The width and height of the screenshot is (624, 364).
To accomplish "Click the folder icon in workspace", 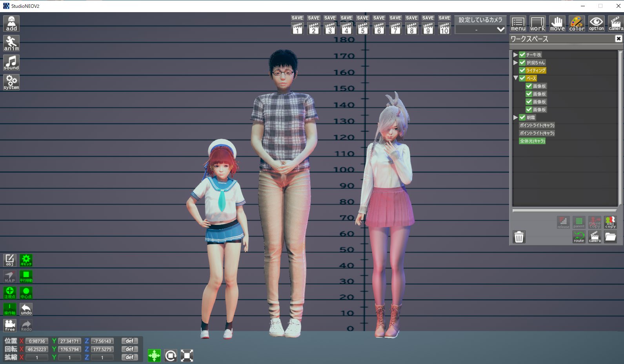I will pyautogui.click(x=610, y=237).
